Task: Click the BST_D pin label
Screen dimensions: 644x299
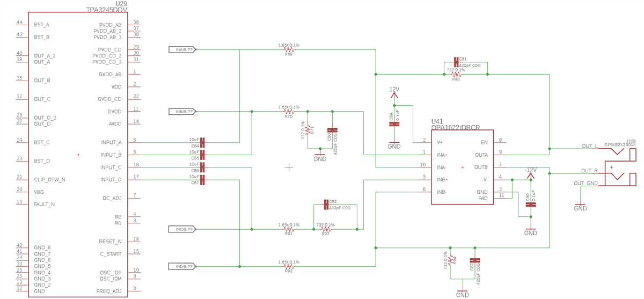Action: 42,161
